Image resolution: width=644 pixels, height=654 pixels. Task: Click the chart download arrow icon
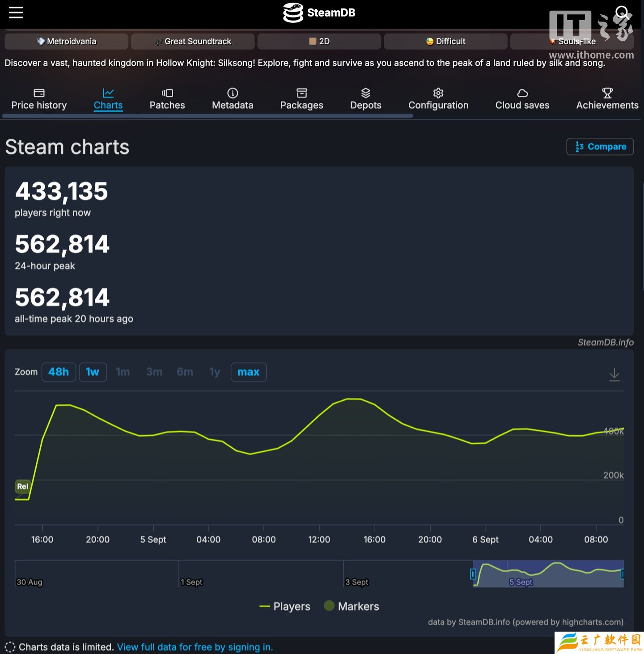(614, 374)
